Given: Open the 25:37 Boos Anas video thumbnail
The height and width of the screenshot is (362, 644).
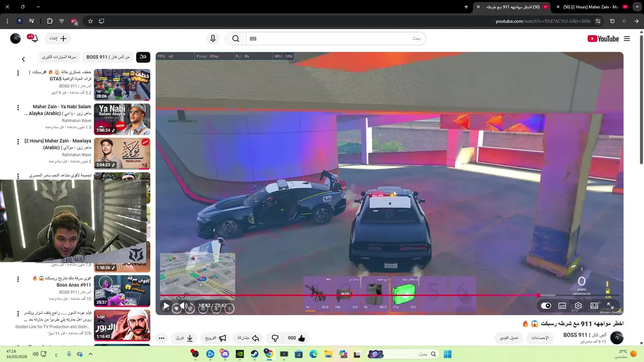Looking at the screenshot, I should (122, 291).
